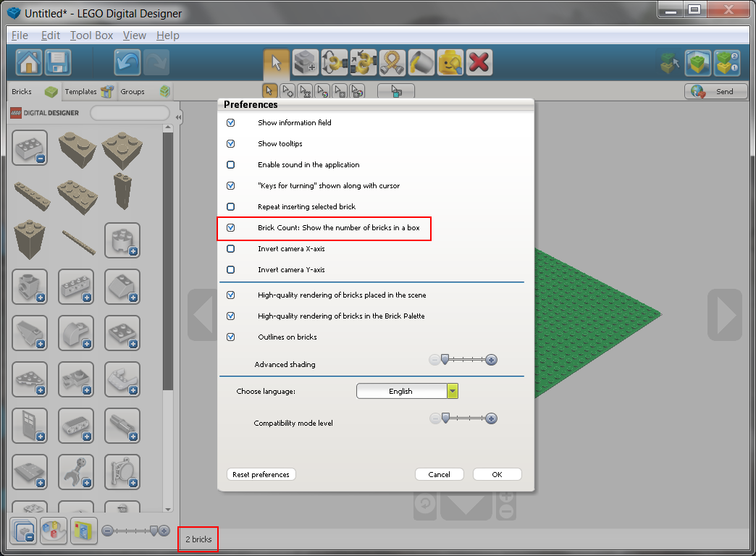Click the filter bricks by color icon
756x556 pixels.
pyautogui.click(x=53, y=531)
